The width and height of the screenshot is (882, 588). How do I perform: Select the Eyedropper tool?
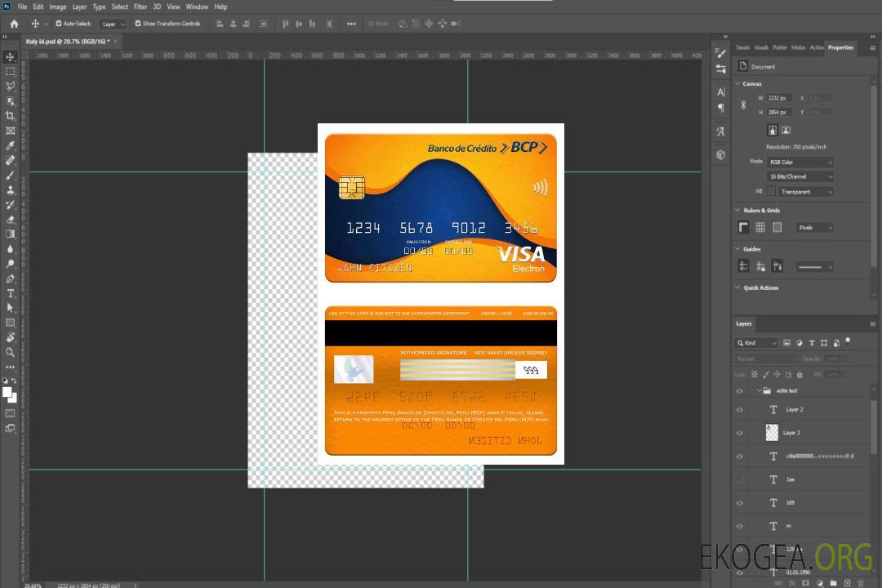point(10,145)
